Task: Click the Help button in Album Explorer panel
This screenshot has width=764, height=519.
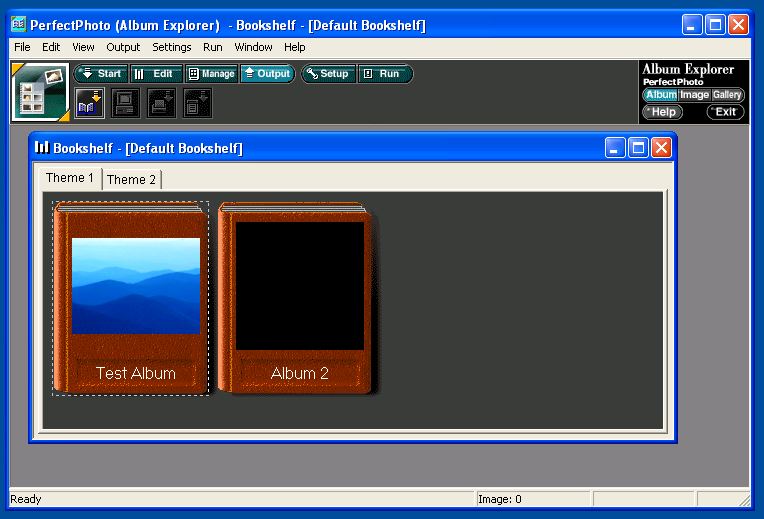Action: (x=662, y=112)
